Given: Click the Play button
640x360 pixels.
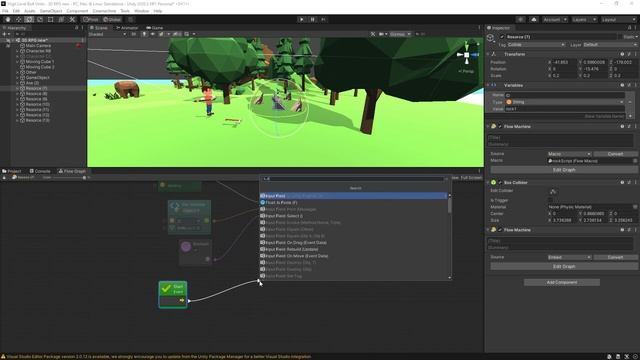Looking at the screenshot, I should (x=302, y=20).
